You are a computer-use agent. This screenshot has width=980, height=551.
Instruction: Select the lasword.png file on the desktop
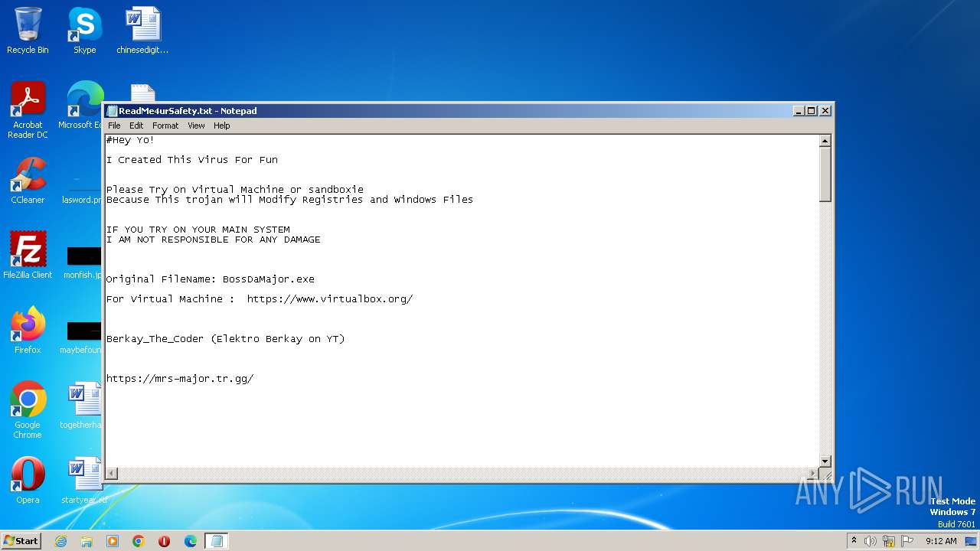tap(83, 191)
